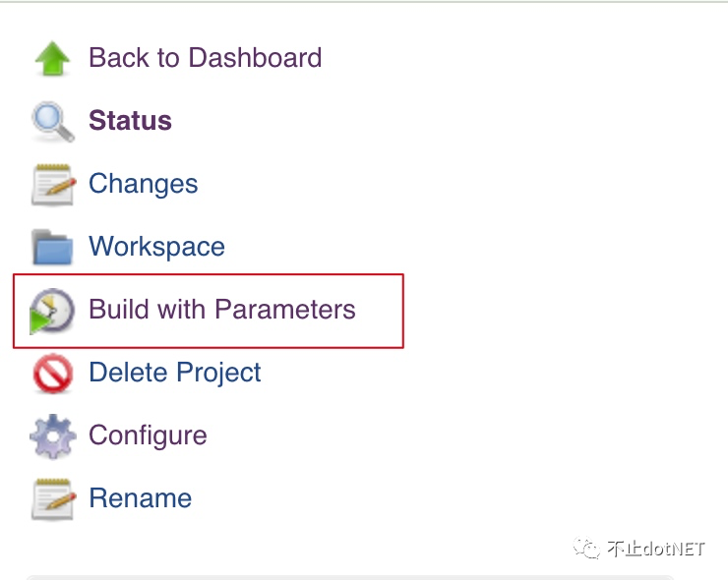Go back to the Dashboard link
The image size is (728, 580).
(205, 58)
